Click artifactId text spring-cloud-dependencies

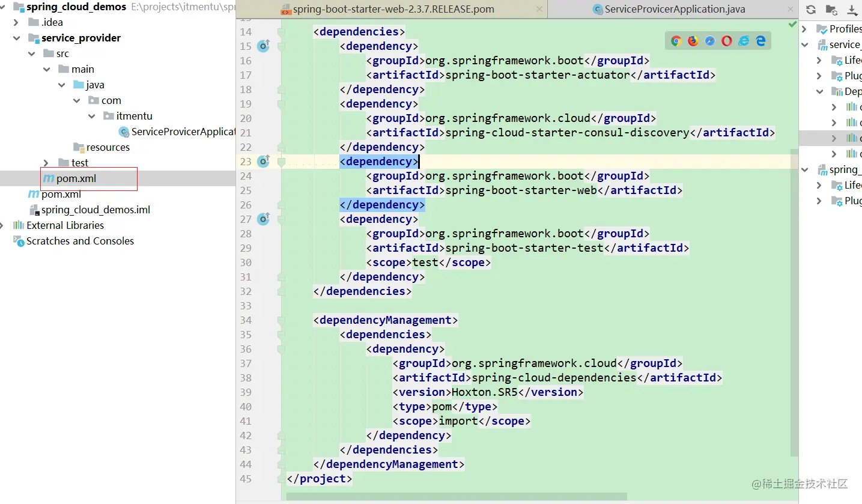(x=553, y=378)
